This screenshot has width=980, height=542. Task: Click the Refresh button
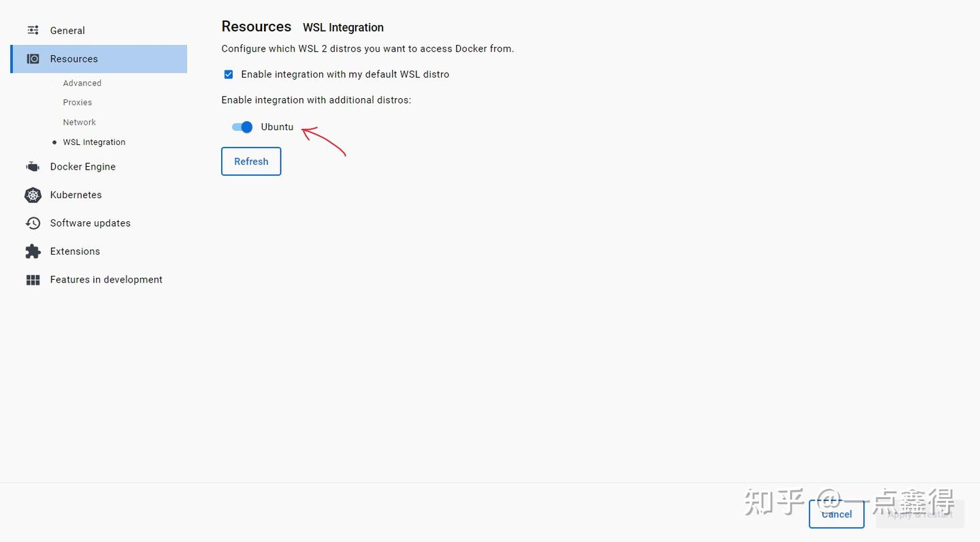251,161
